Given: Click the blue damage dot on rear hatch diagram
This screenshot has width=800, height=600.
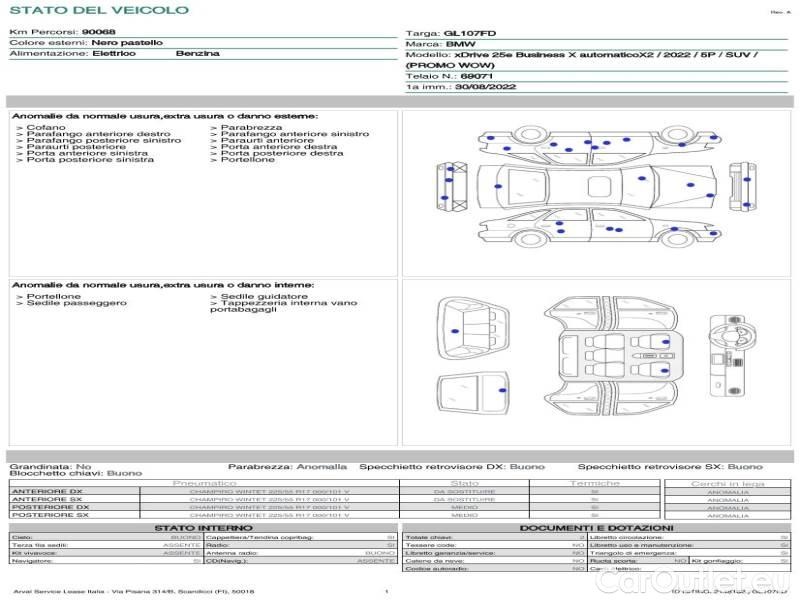Looking at the screenshot, I should point(503,388).
